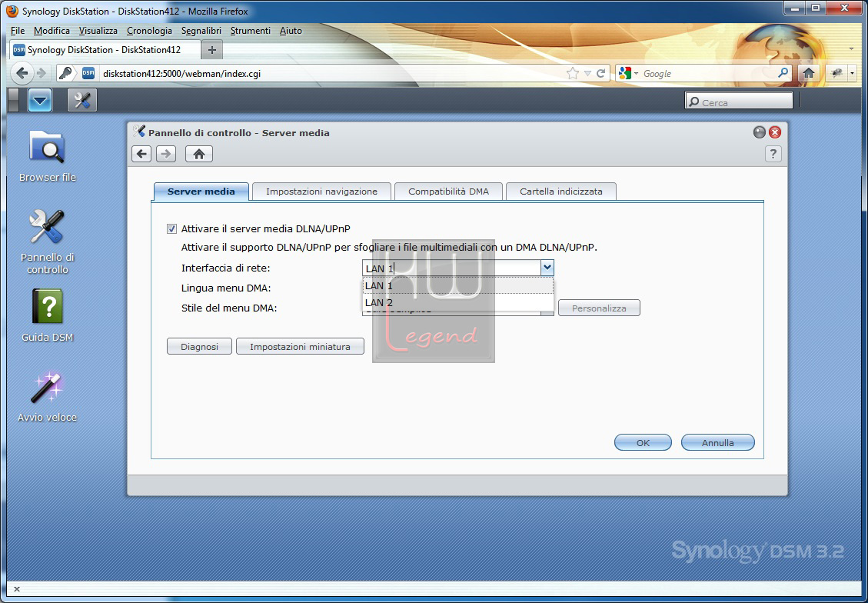Click the site identity key icon

point(65,73)
